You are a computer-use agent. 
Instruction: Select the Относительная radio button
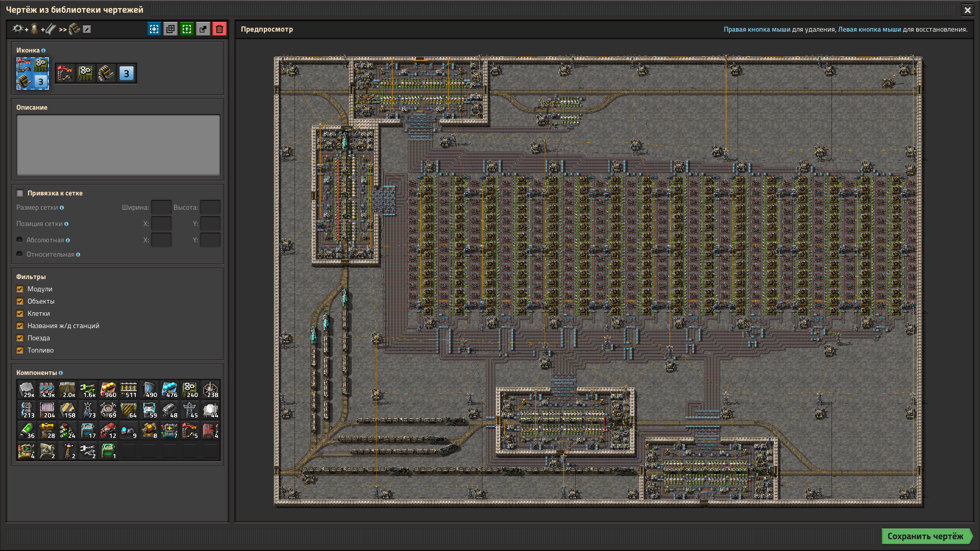click(20, 254)
